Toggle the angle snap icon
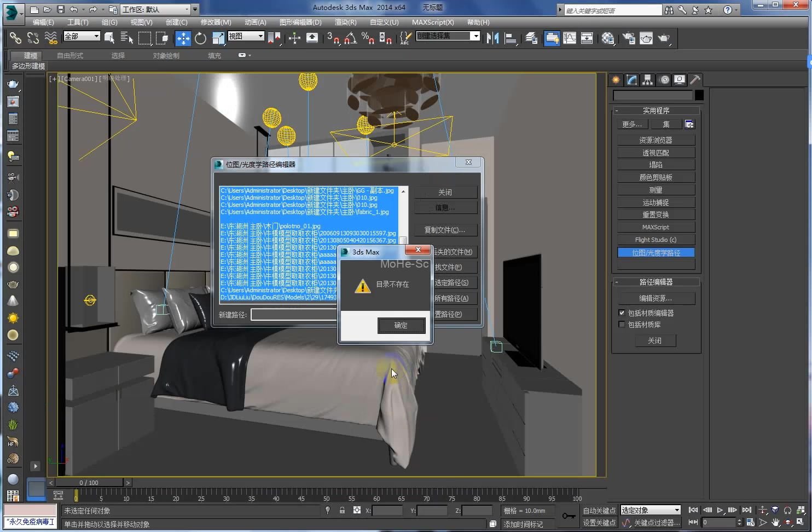Image resolution: width=812 pixels, height=532 pixels. (350, 38)
